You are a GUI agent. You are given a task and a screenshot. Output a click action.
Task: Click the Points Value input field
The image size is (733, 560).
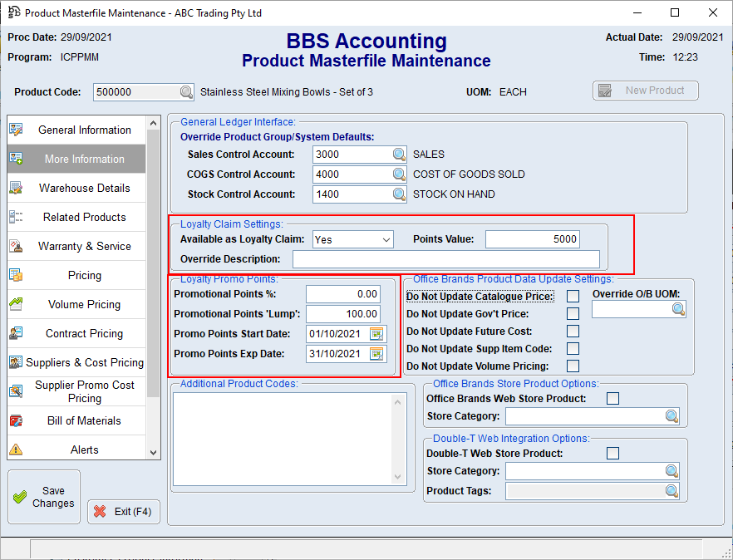pos(532,239)
